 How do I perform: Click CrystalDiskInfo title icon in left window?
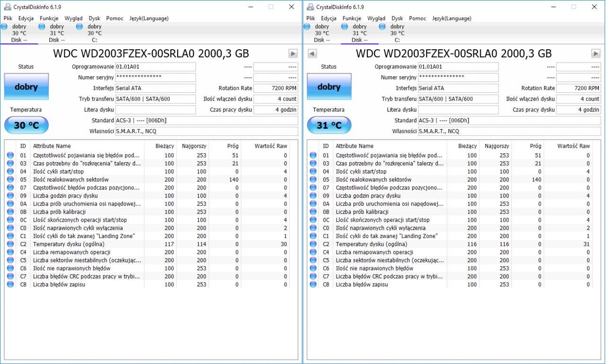[8, 7]
